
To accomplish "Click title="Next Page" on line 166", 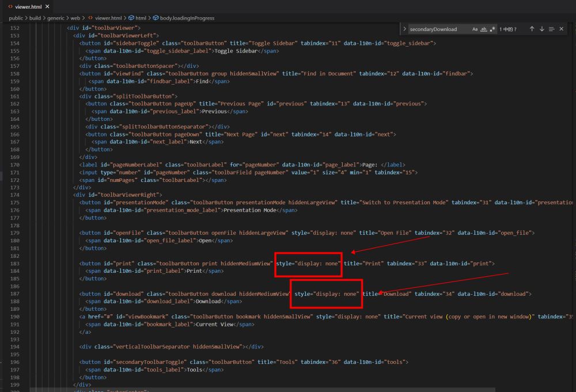I will [232, 134].
